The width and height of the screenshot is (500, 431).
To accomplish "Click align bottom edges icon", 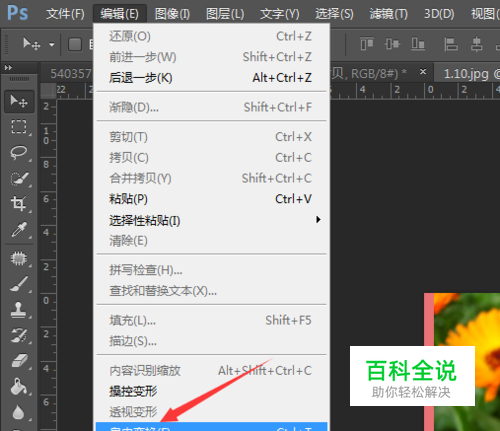I will [418, 44].
